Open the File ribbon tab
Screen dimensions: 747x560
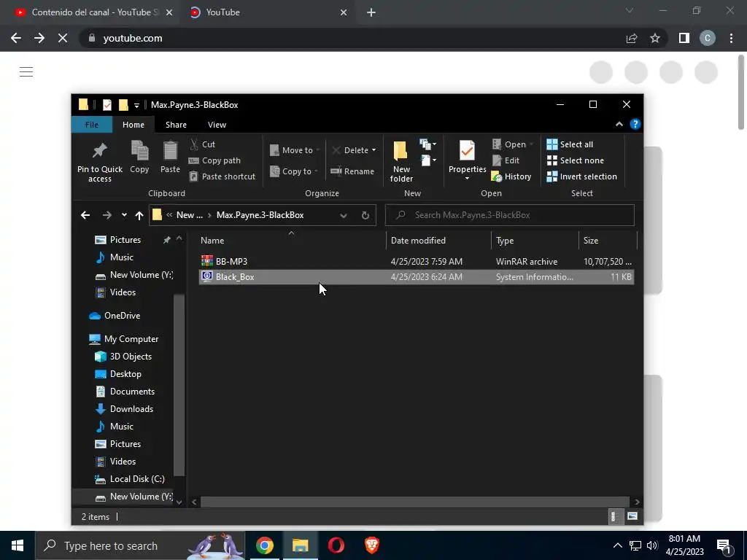coord(91,125)
